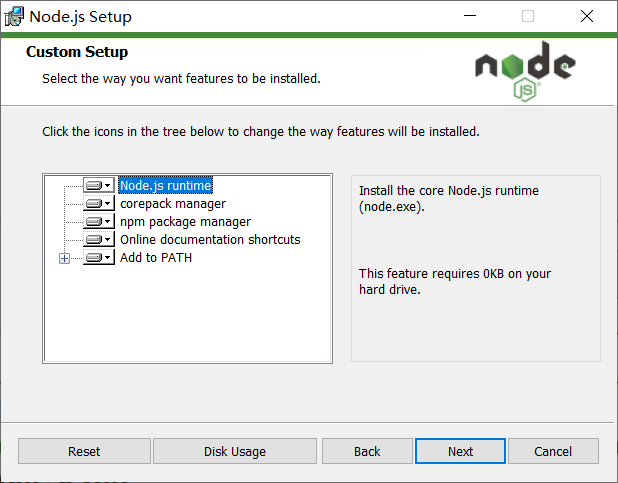Select the npm package manager label

pyautogui.click(x=185, y=221)
